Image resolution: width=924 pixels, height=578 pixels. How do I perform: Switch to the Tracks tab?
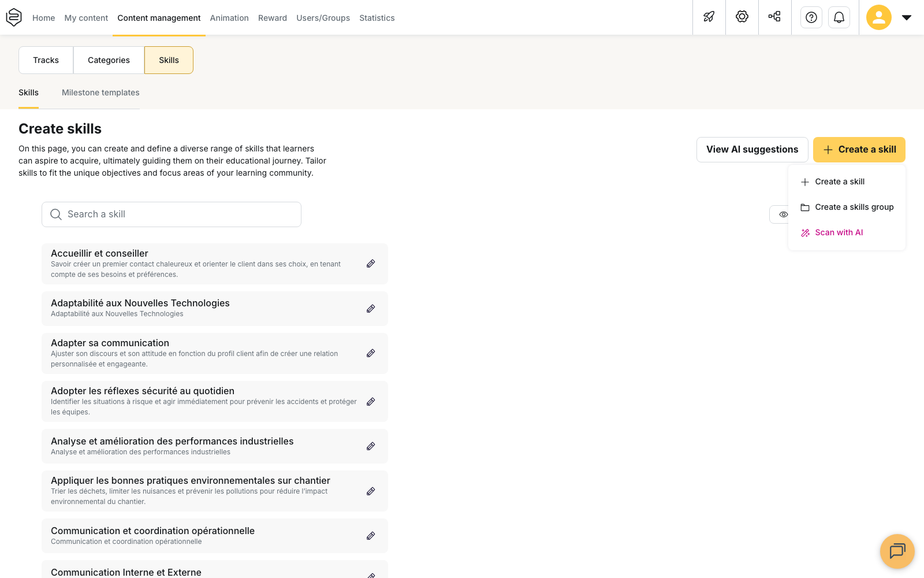(46, 60)
